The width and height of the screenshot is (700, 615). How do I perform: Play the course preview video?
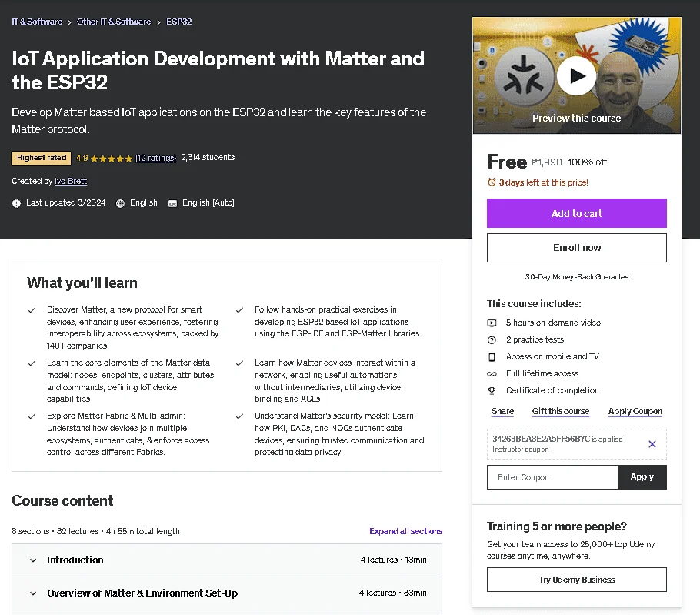pos(576,75)
